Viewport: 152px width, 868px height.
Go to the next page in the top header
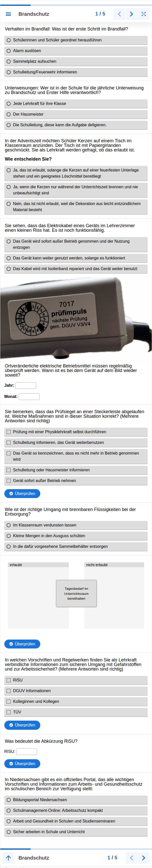pyautogui.click(x=131, y=14)
